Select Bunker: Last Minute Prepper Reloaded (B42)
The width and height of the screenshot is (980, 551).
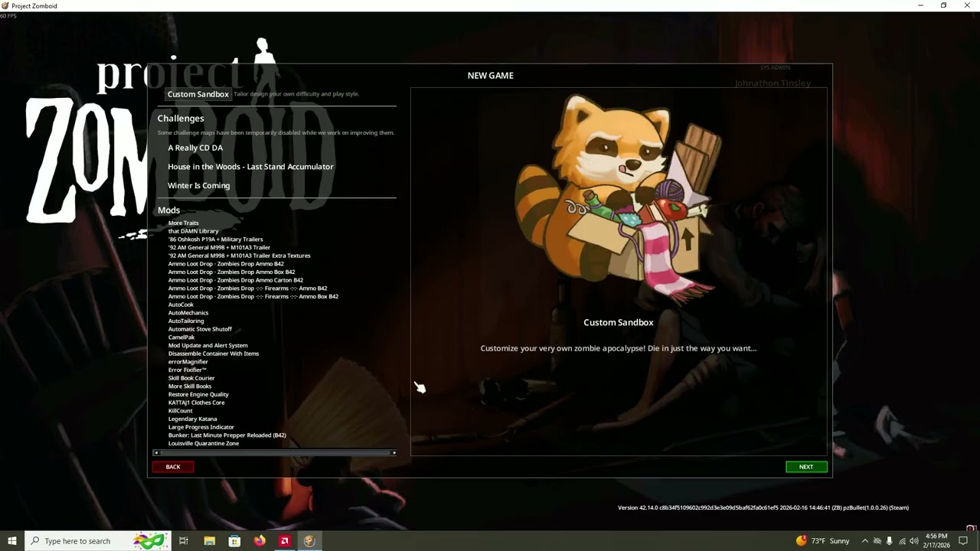[x=227, y=435]
